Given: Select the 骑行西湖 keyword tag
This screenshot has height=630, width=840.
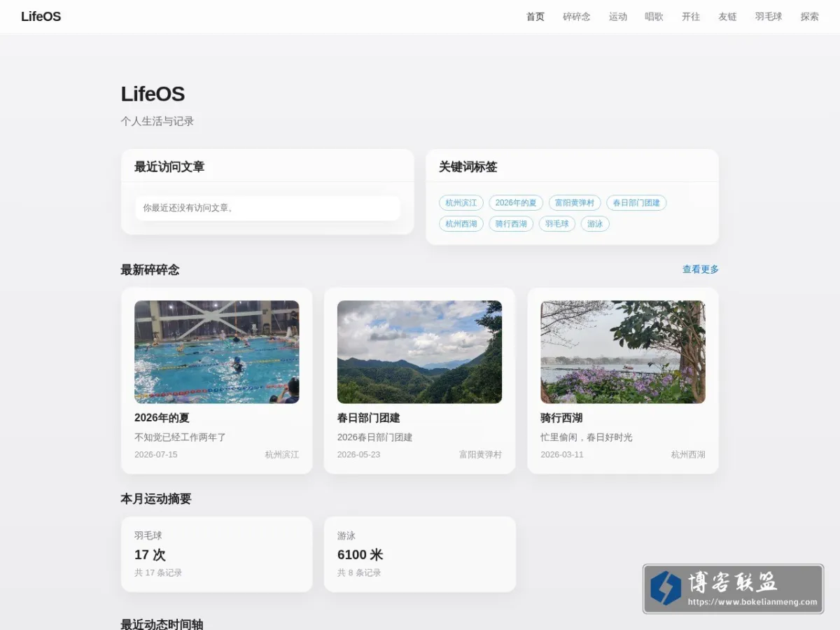Looking at the screenshot, I should [511, 224].
